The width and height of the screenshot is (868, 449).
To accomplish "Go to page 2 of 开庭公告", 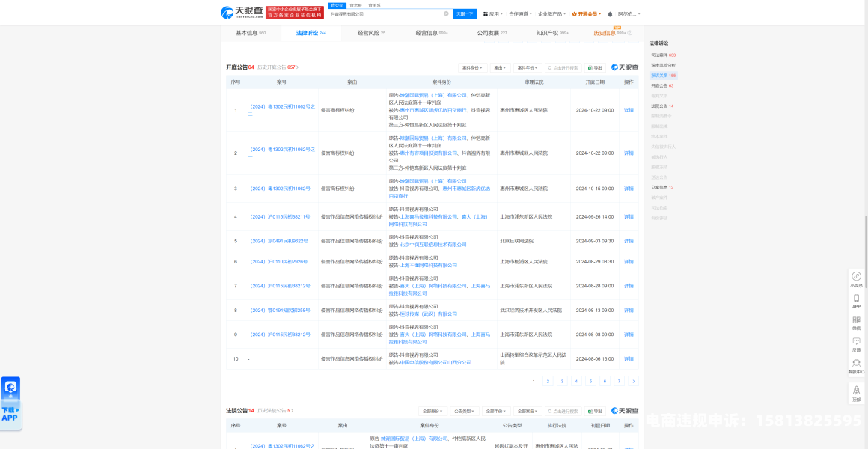I will pos(548,381).
